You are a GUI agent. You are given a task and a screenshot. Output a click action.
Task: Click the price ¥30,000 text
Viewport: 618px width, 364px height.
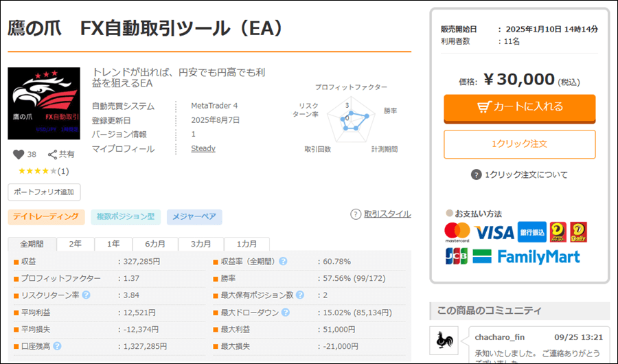coord(519,80)
